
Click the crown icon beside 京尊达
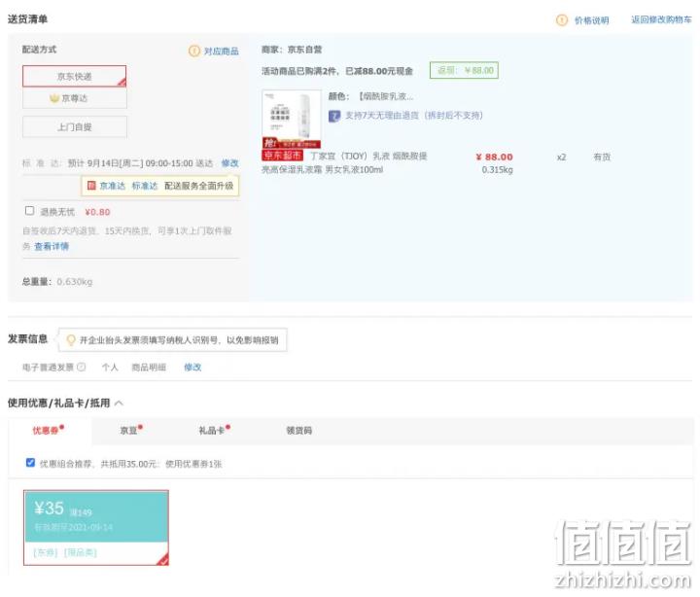pyautogui.click(x=54, y=98)
